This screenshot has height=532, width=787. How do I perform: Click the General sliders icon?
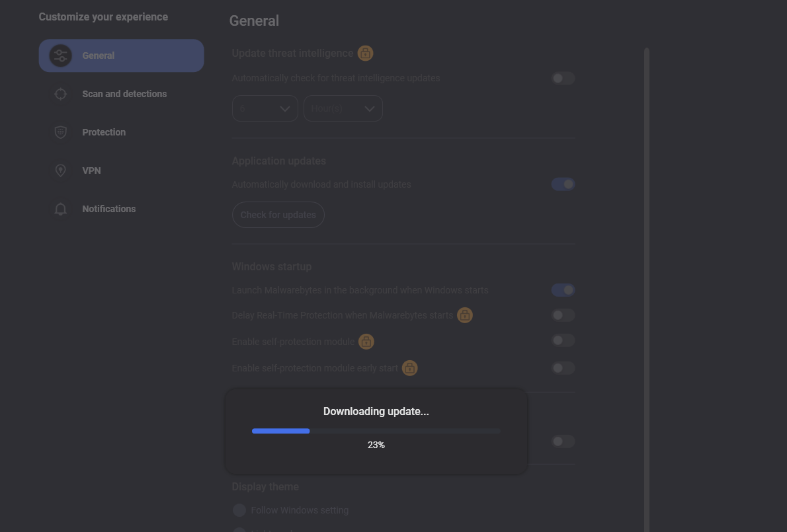pos(61,56)
